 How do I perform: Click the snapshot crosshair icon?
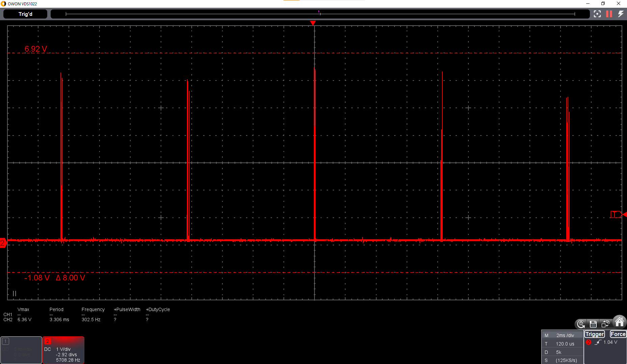tap(597, 14)
